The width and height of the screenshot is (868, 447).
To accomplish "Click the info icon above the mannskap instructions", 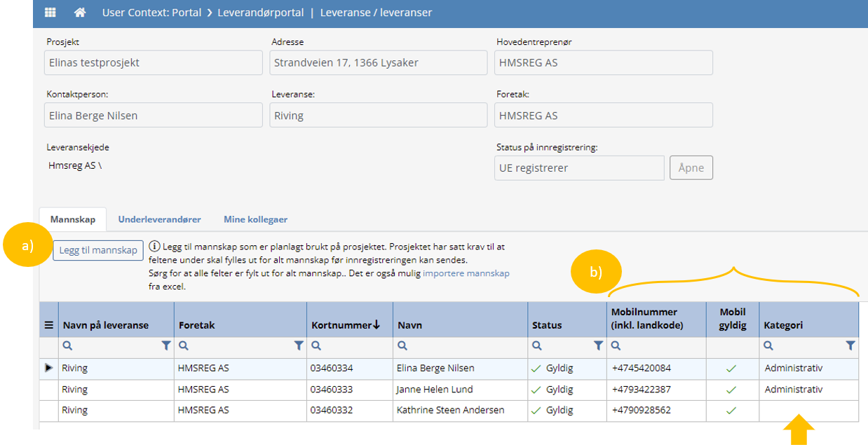I will click(x=156, y=245).
